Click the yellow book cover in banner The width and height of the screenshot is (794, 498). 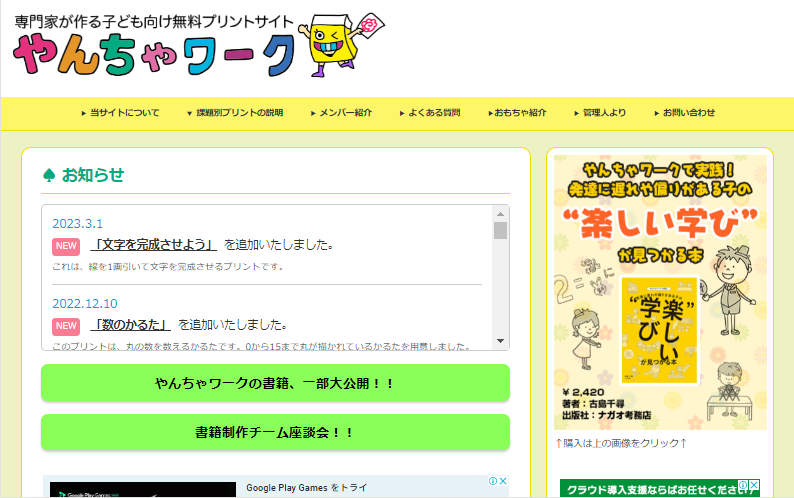click(x=659, y=330)
